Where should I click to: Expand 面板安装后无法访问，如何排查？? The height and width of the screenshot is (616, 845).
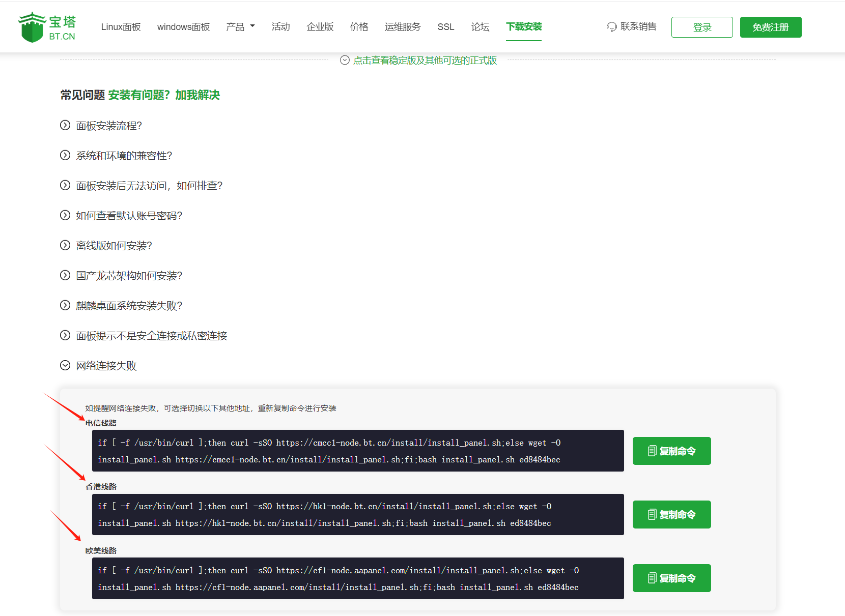pos(149,186)
